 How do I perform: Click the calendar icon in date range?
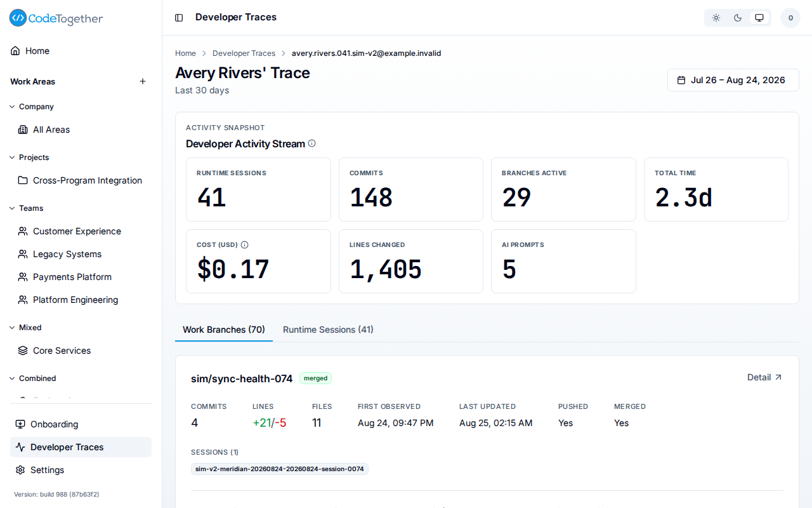(681, 80)
